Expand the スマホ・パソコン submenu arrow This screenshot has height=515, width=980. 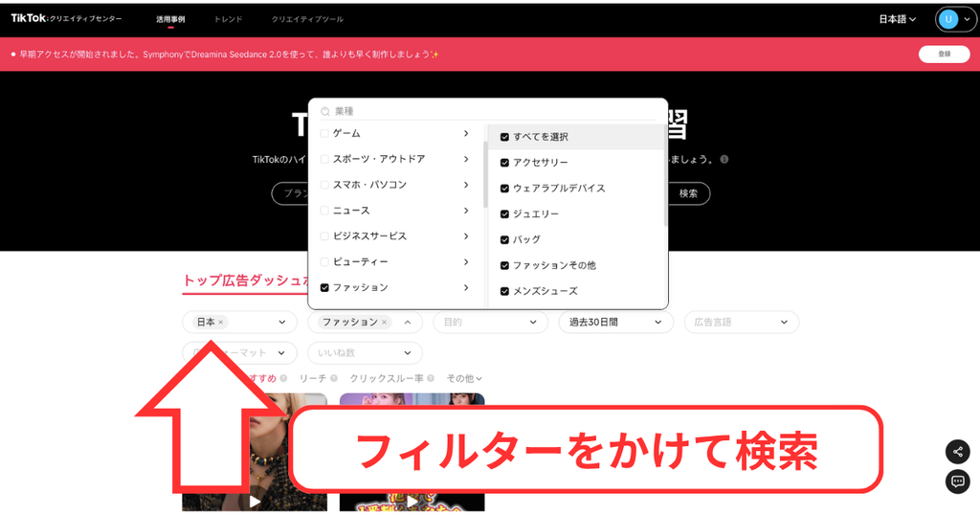(466, 185)
